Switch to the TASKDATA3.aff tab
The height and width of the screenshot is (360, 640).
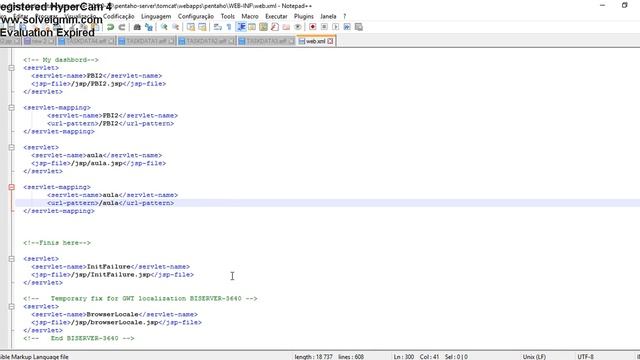[266, 41]
